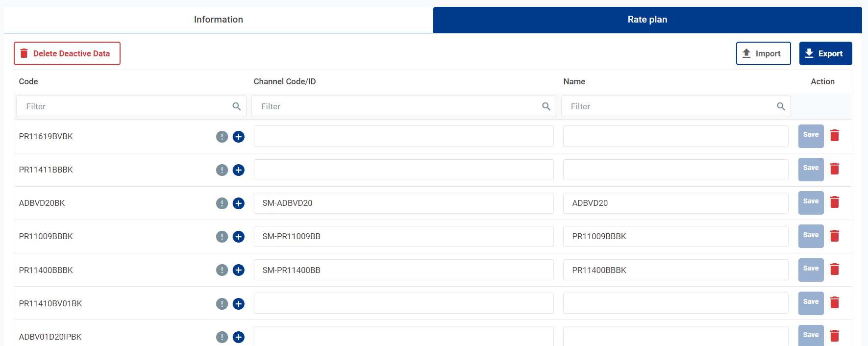Click the plus icon for PR11619BVBK
868x346 pixels.
(239, 137)
